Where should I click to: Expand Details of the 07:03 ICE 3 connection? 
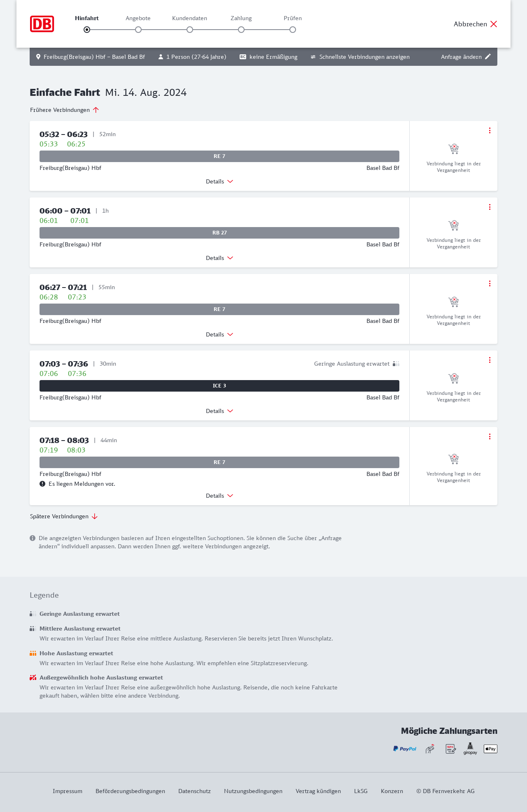pyautogui.click(x=219, y=411)
